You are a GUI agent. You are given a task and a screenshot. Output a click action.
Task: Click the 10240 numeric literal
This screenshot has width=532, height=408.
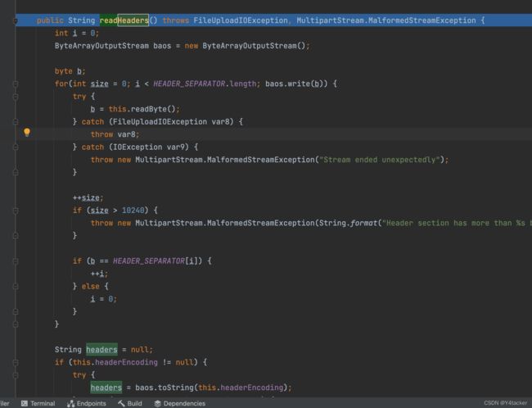133,211
